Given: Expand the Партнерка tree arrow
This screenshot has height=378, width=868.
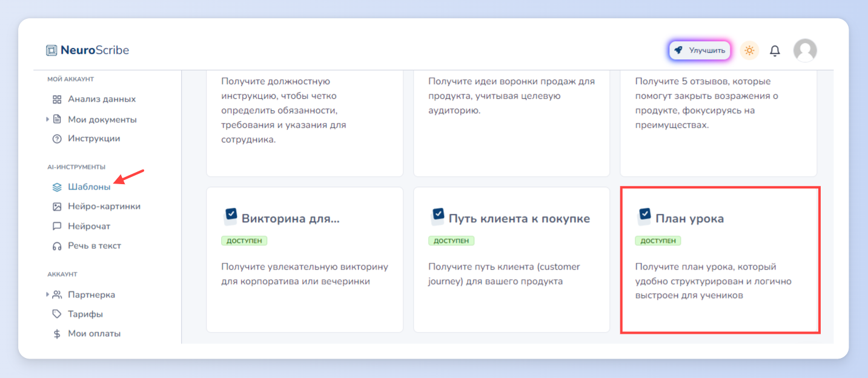Looking at the screenshot, I should tap(48, 295).
